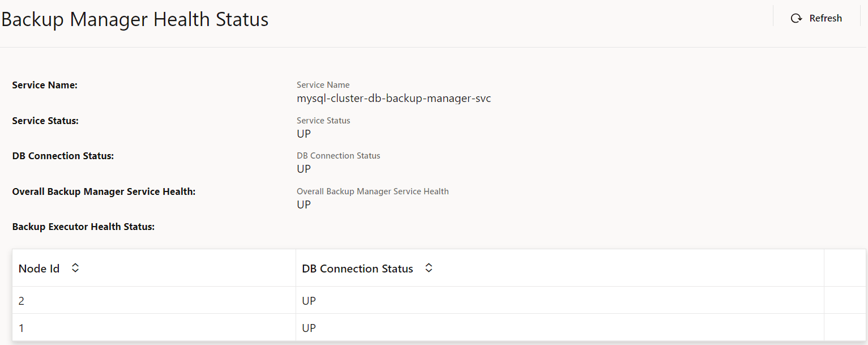Toggle sorting on the Backup Executor table
Image resolution: width=868 pixels, height=345 pixels.
(x=75, y=267)
